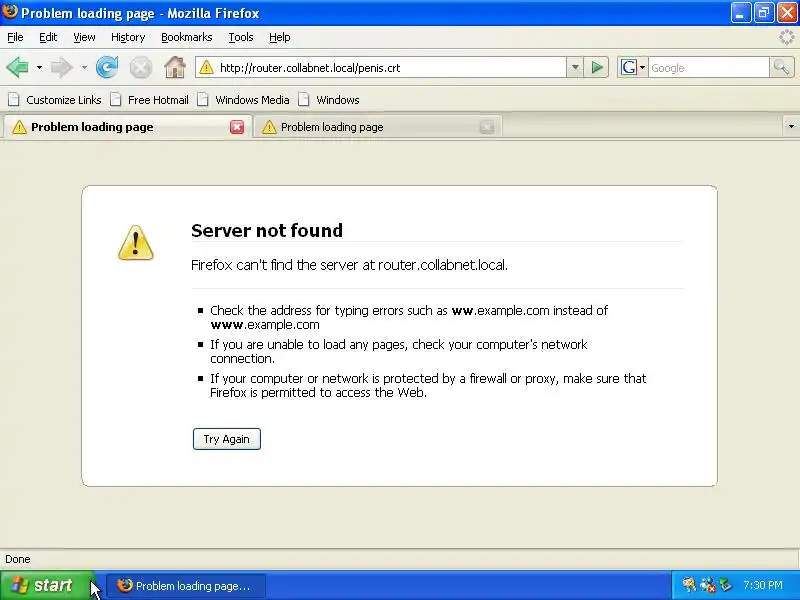
Task: Open the Help menu
Action: (x=280, y=37)
